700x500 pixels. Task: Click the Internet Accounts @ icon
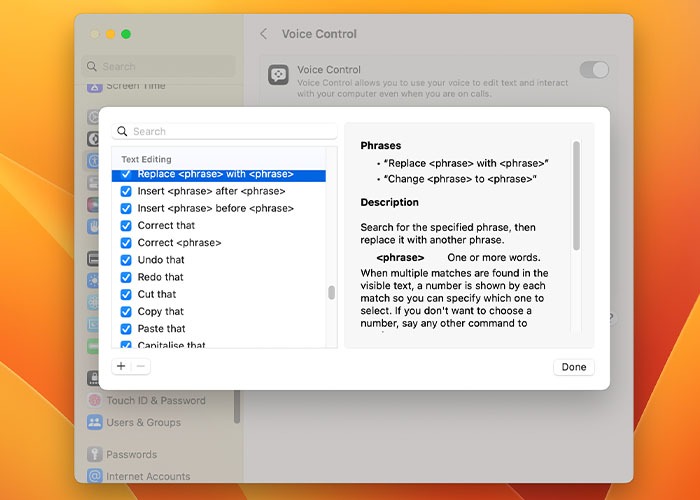tap(95, 476)
